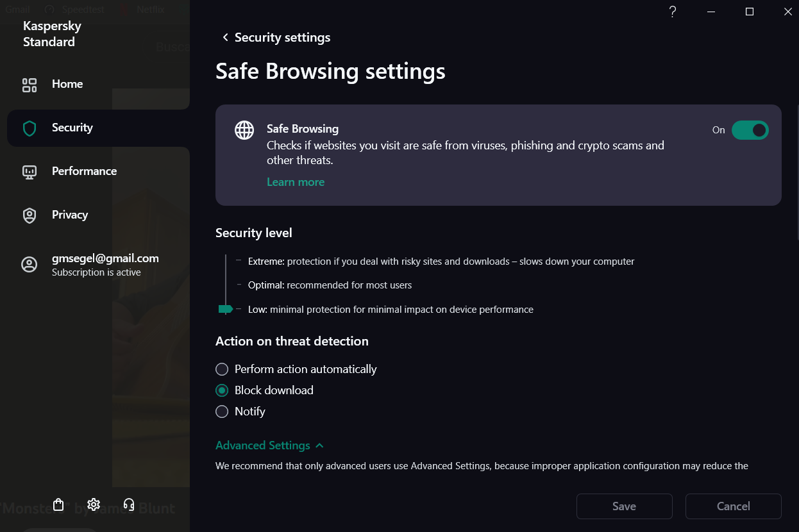
Task: Open the Privacy shield icon
Action: click(x=29, y=215)
